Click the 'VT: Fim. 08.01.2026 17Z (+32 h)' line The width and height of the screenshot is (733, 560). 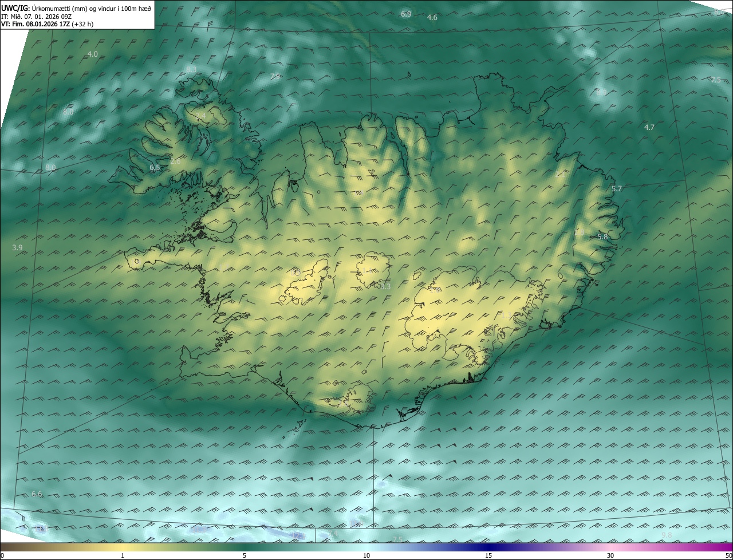click(48, 24)
